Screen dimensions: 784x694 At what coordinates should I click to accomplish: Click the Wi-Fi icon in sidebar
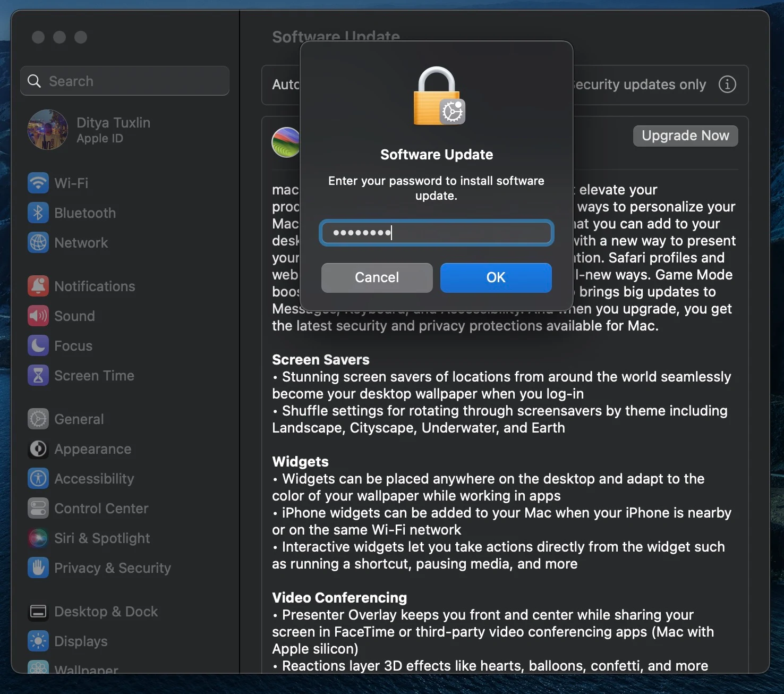(38, 183)
